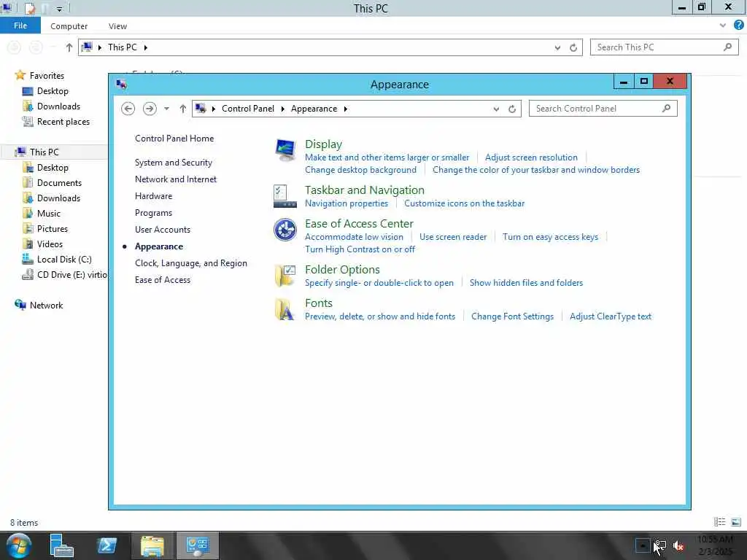
Task: Open File Explorer from taskbar
Action: [152, 545]
